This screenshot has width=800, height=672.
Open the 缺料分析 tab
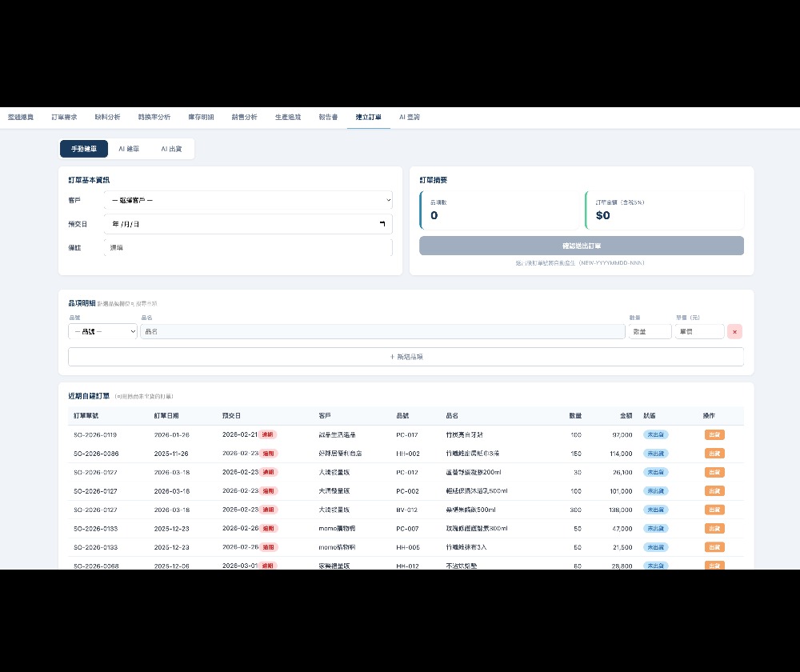point(108,118)
